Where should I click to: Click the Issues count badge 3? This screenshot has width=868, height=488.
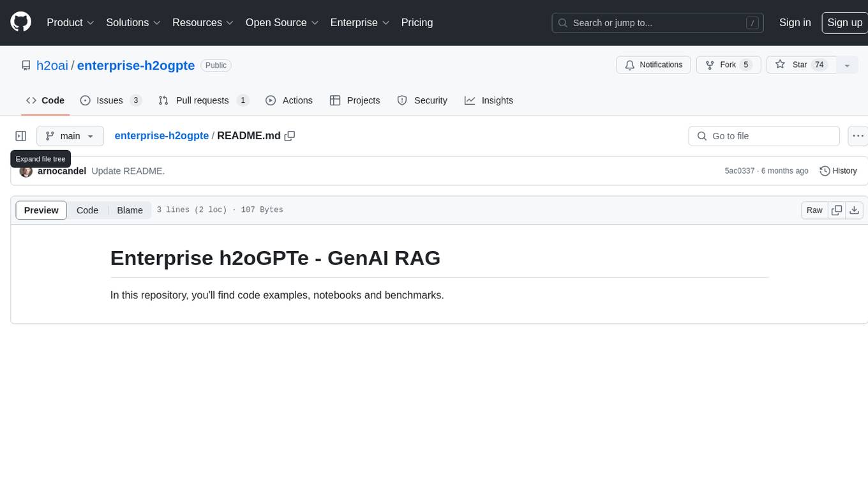tap(135, 100)
